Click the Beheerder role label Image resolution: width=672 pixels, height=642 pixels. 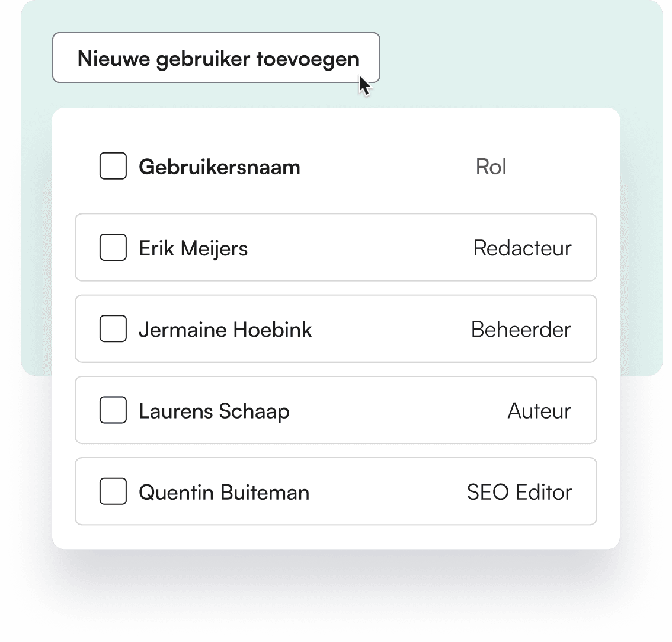521,330
